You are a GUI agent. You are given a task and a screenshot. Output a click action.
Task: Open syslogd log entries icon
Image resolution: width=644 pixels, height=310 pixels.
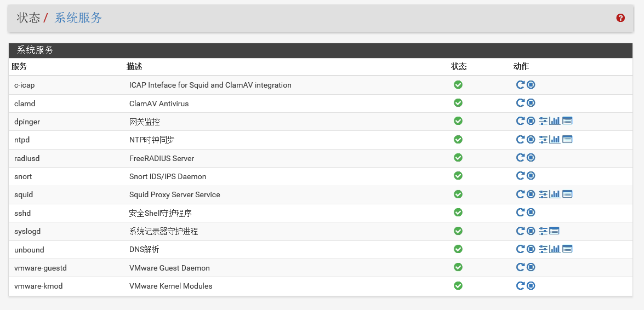pyautogui.click(x=554, y=231)
